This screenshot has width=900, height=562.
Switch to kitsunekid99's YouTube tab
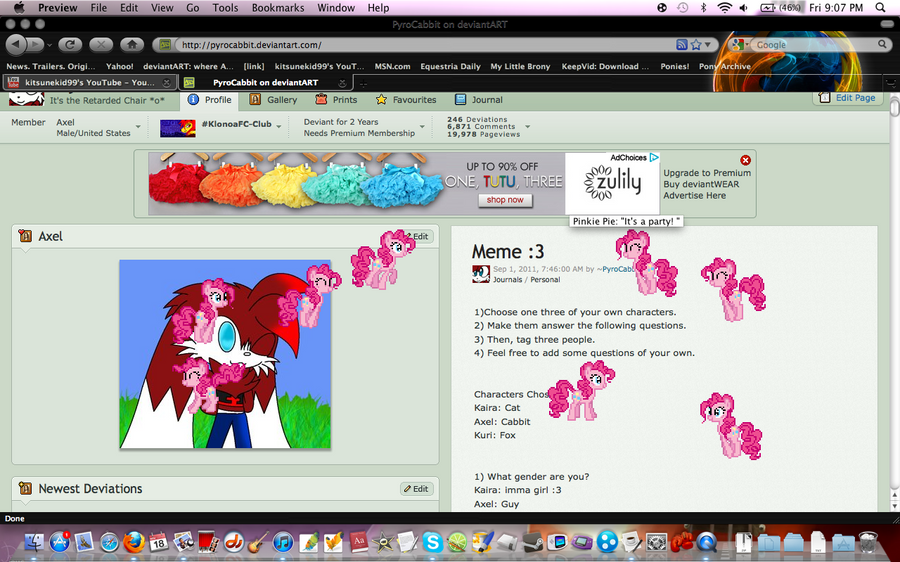[90, 83]
